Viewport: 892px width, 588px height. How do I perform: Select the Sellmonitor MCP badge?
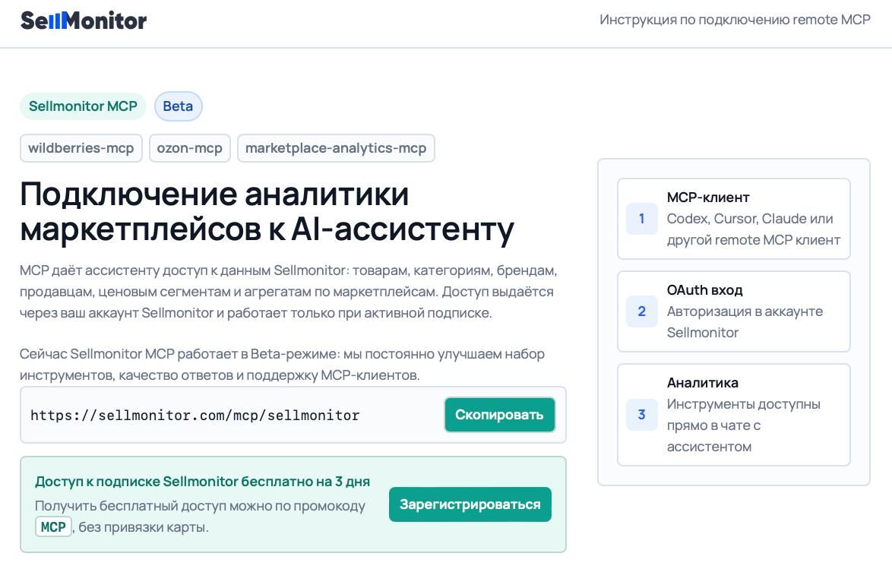[x=83, y=106]
